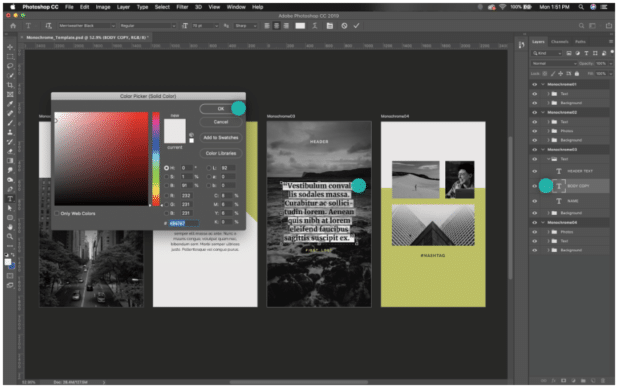The height and width of the screenshot is (389, 620).
Task: Collapse the Monochrome01 group
Action: point(543,85)
